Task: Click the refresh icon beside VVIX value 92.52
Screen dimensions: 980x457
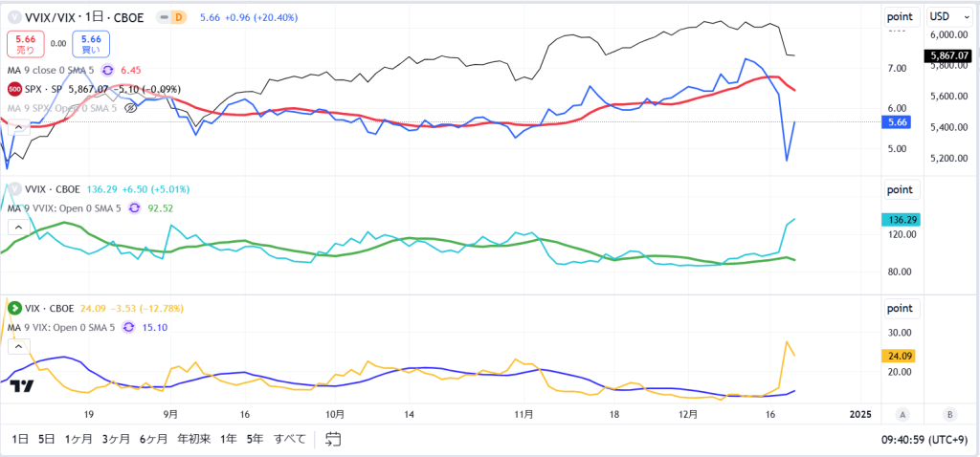Action: pos(134,207)
